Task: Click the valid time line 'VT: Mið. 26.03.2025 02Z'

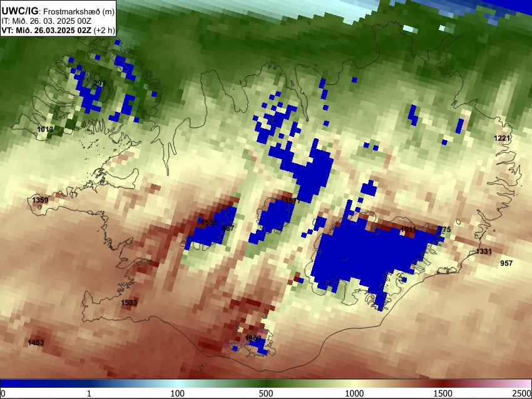Action: pyautogui.click(x=46, y=30)
